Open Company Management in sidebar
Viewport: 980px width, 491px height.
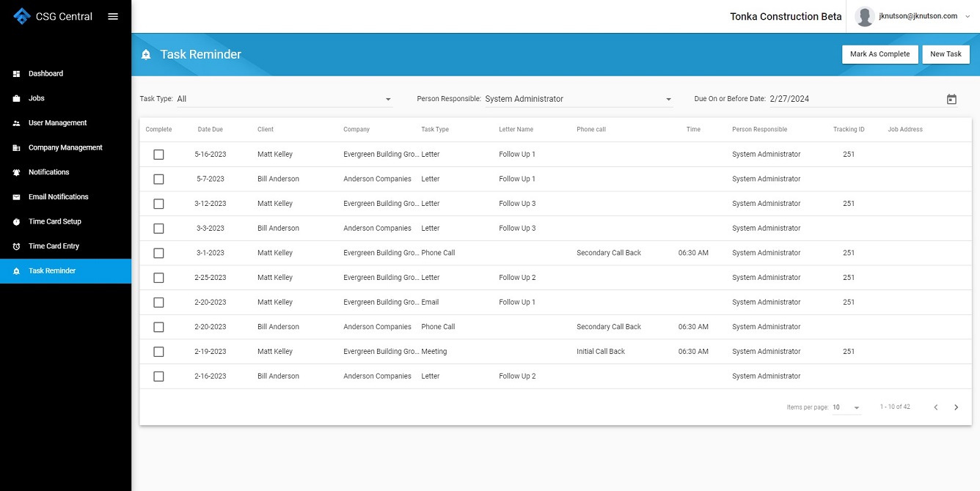[x=65, y=147]
